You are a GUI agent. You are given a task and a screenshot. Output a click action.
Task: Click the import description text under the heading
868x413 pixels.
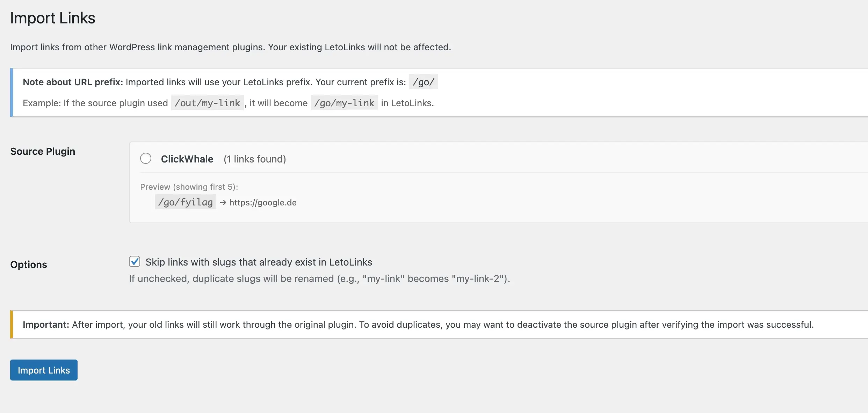(x=231, y=47)
